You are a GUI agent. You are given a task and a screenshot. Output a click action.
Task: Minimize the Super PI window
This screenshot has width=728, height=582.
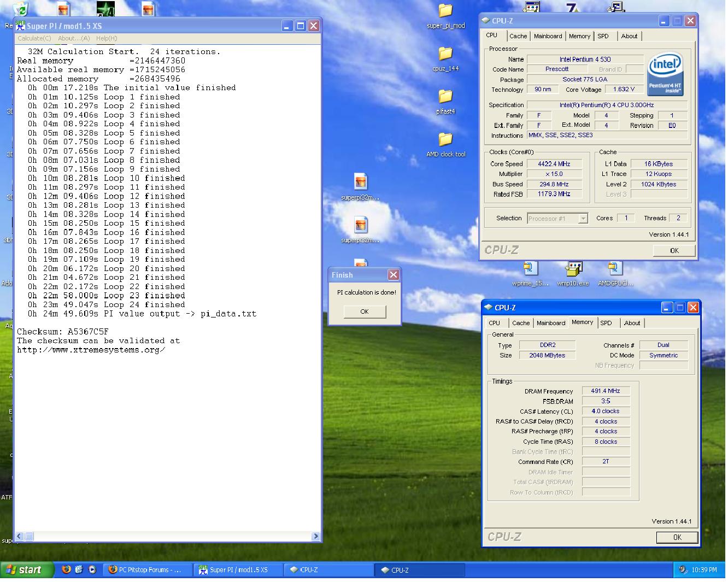tap(287, 26)
